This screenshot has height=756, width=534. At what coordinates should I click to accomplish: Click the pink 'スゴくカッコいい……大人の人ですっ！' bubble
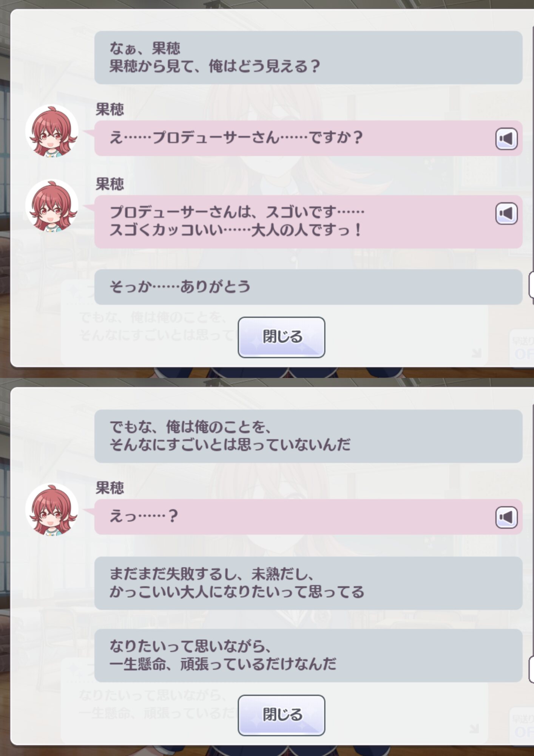point(308,222)
